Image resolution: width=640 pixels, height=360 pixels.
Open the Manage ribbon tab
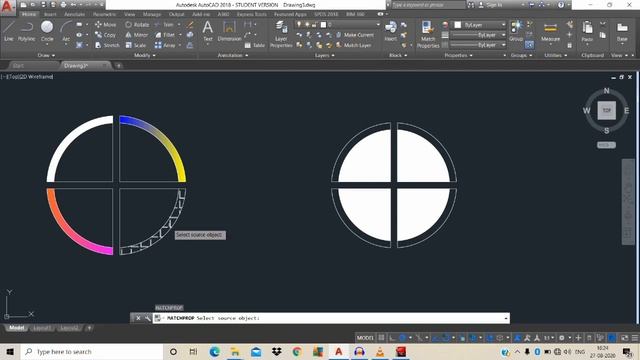pyautogui.click(x=152, y=14)
